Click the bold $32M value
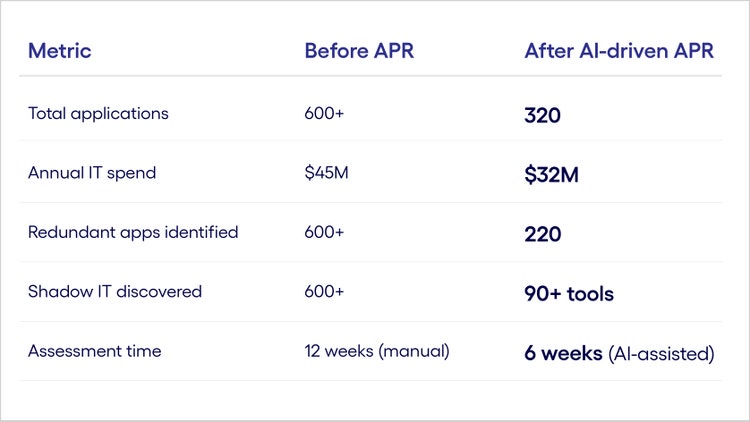Image resolution: width=750 pixels, height=422 pixels. (x=551, y=175)
